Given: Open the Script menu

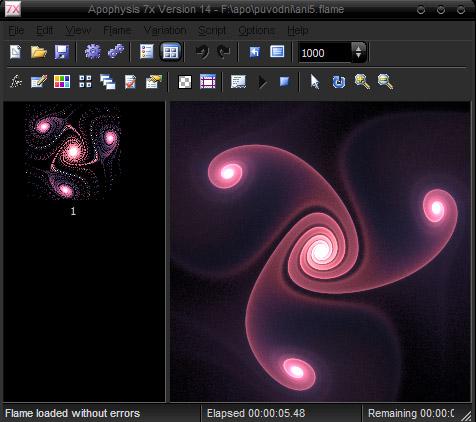Looking at the screenshot, I should click(x=212, y=31).
